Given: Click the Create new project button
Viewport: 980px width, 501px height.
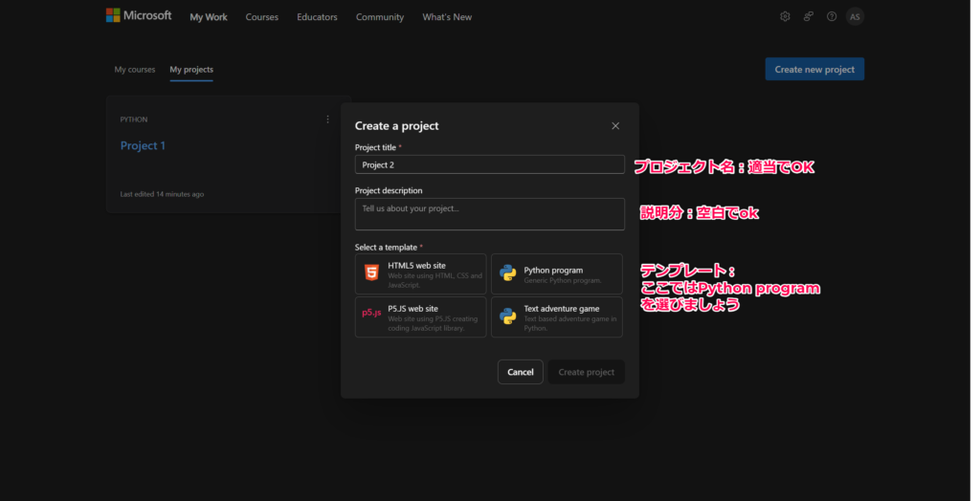Looking at the screenshot, I should [x=814, y=69].
